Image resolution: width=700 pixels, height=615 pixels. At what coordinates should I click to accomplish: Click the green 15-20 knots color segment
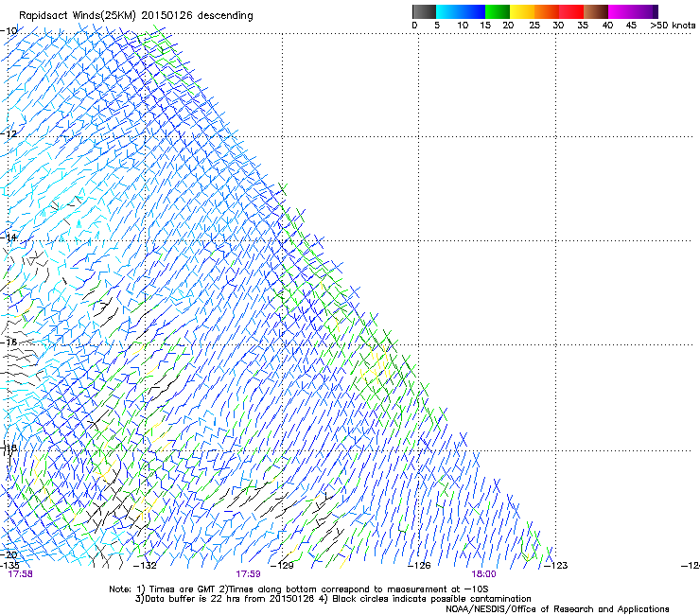click(x=498, y=11)
